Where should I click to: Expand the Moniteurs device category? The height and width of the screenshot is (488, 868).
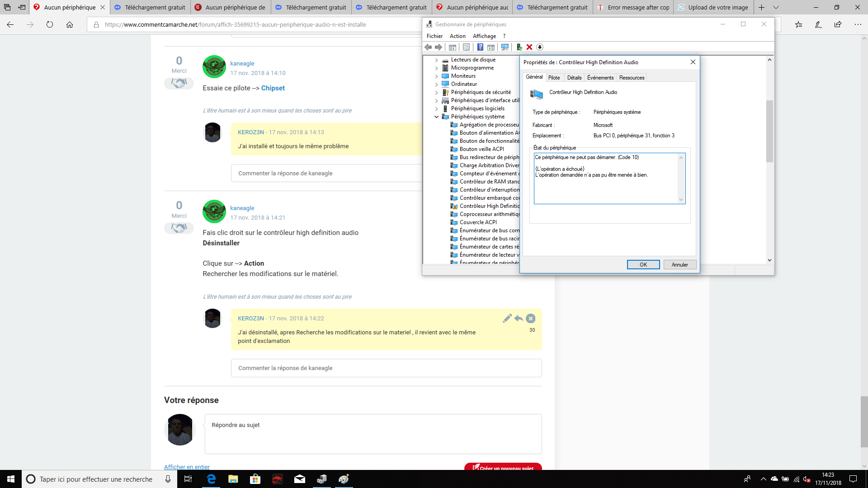pos(436,76)
